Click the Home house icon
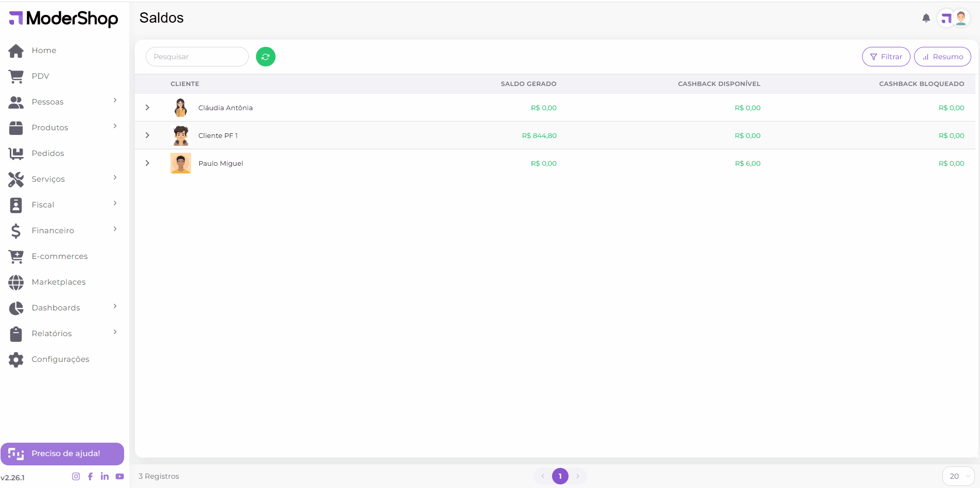The width and height of the screenshot is (980, 488). 16,50
